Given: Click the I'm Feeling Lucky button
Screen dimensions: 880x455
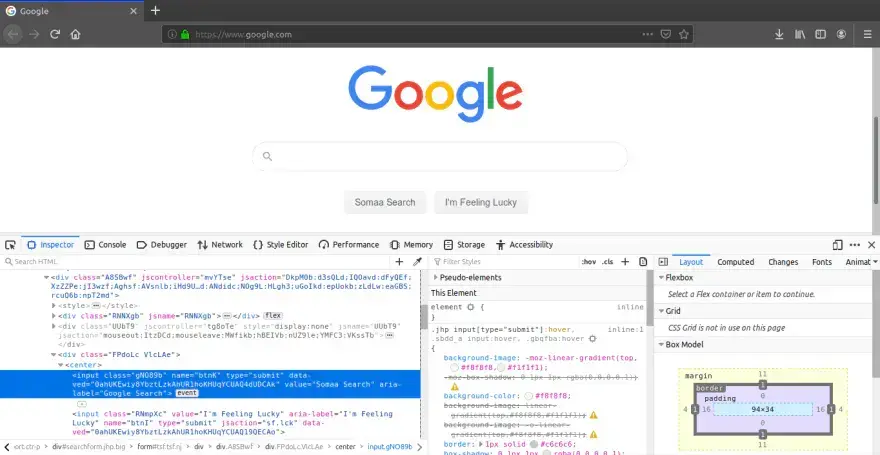Looking at the screenshot, I should coord(481,202).
